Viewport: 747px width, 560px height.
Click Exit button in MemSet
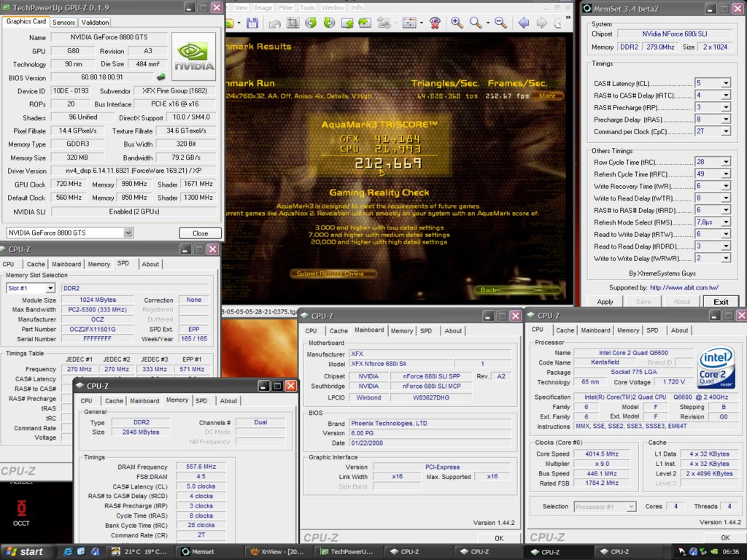point(721,302)
